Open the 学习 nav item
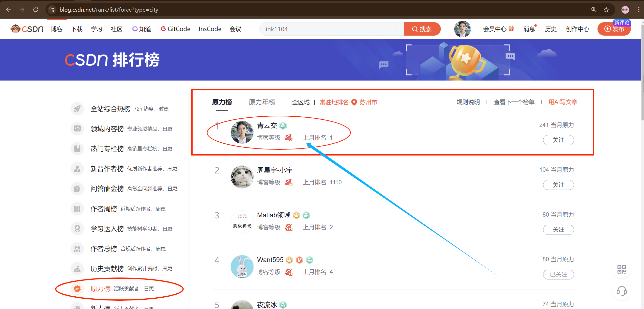 tap(97, 29)
